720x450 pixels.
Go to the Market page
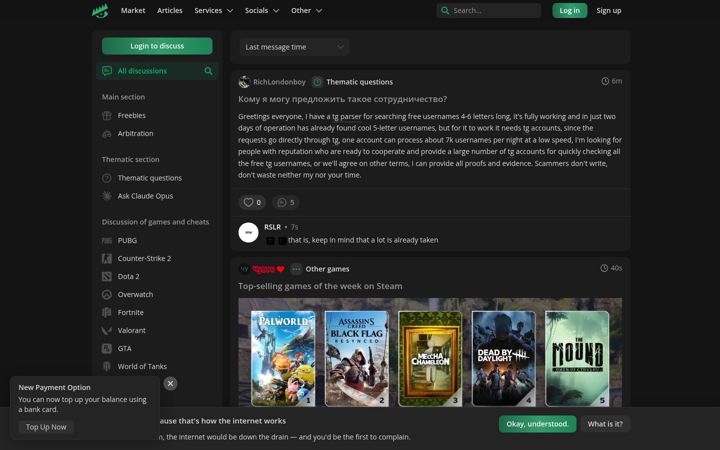pyautogui.click(x=133, y=11)
